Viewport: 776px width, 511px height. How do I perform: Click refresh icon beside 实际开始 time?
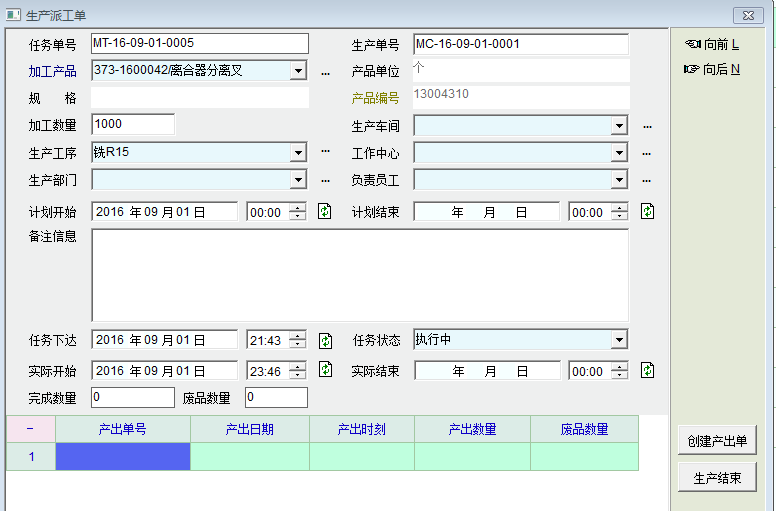click(x=325, y=370)
